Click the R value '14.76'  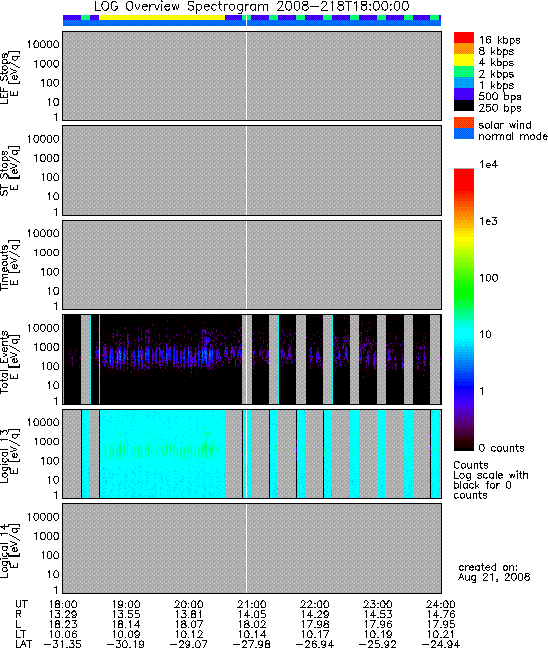(x=441, y=615)
